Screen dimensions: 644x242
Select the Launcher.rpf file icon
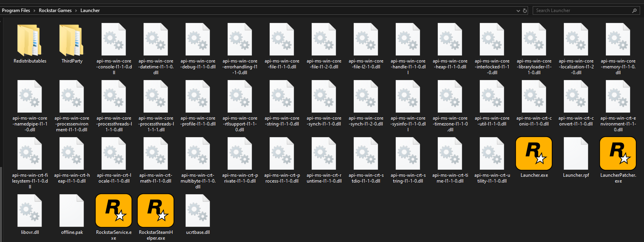576,153
